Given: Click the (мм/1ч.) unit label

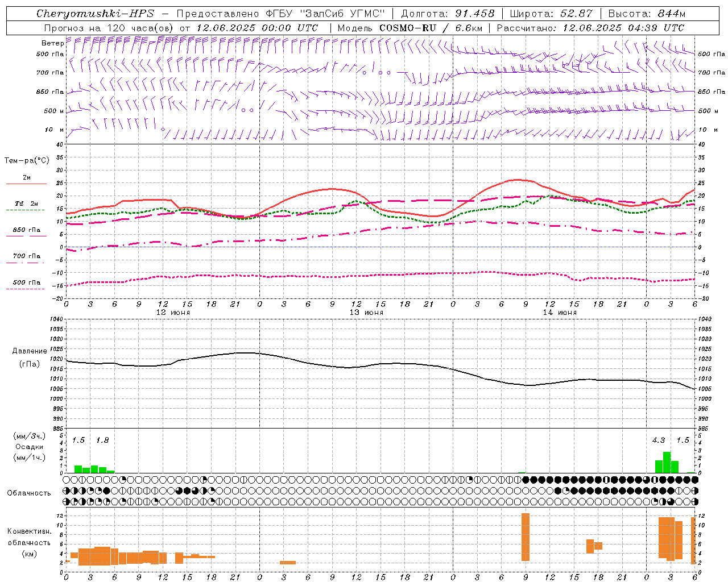Looking at the screenshot, I should pyautogui.click(x=30, y=458).
